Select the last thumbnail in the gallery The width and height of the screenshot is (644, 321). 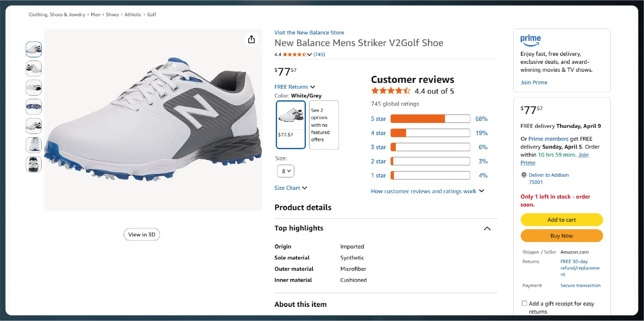point(34,164)
